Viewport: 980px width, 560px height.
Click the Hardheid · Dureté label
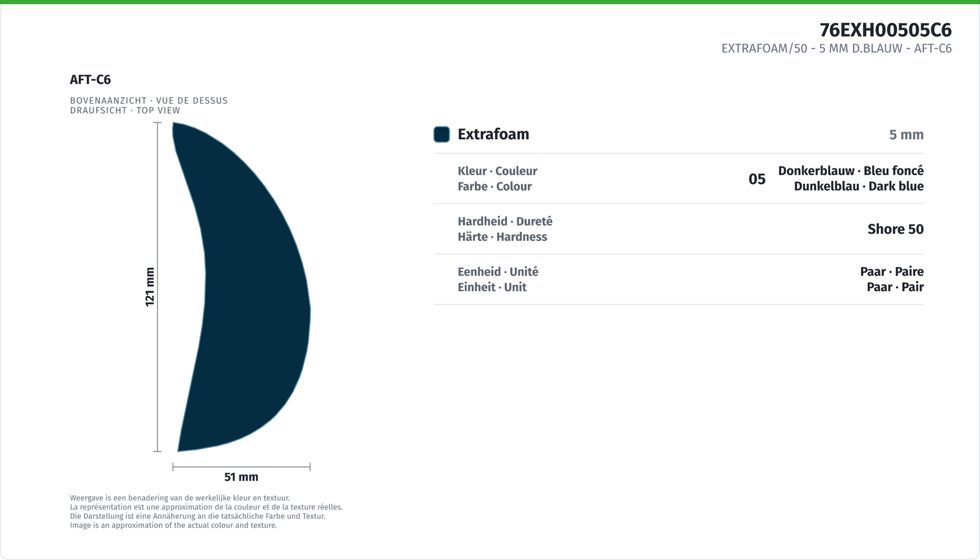click(x=505, y=221)
